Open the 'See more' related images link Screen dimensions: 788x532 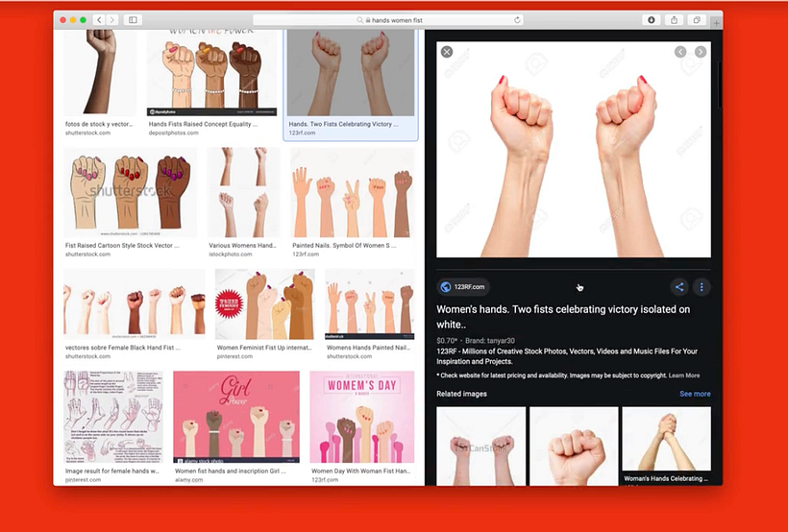695,394
